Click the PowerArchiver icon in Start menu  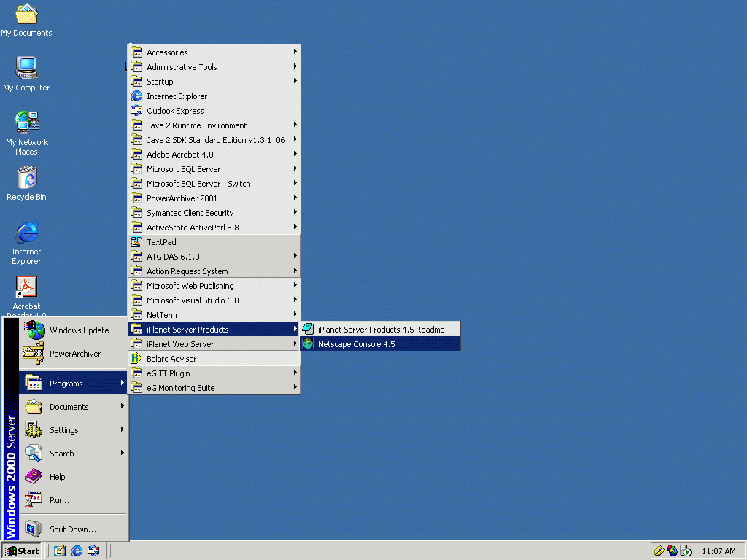click(x=34, y=353)
